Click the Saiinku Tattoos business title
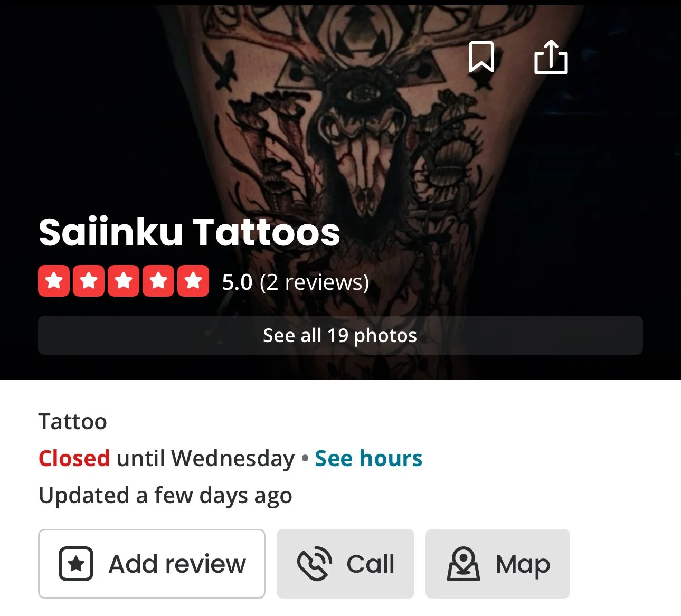 click(190, 232)
